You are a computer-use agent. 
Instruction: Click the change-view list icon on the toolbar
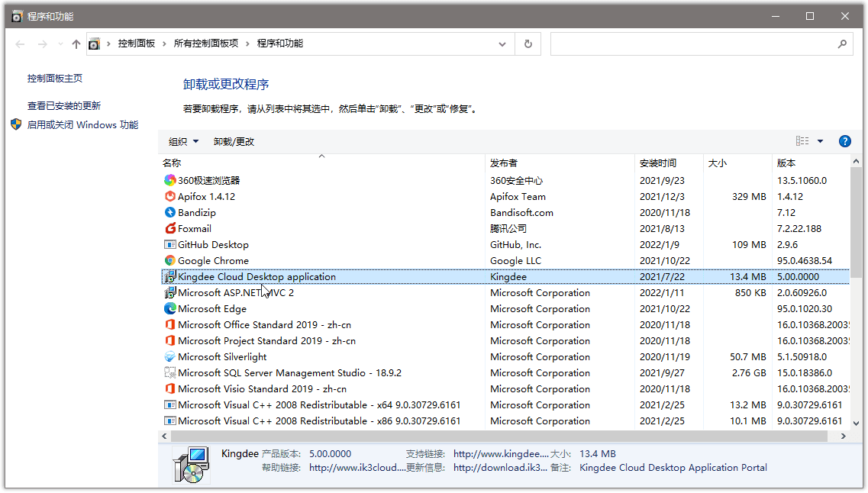click(801, 140)
